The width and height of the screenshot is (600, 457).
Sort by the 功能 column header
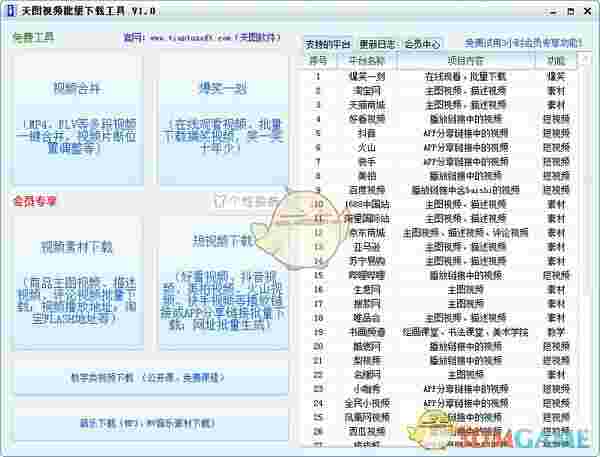pos(556,60)
